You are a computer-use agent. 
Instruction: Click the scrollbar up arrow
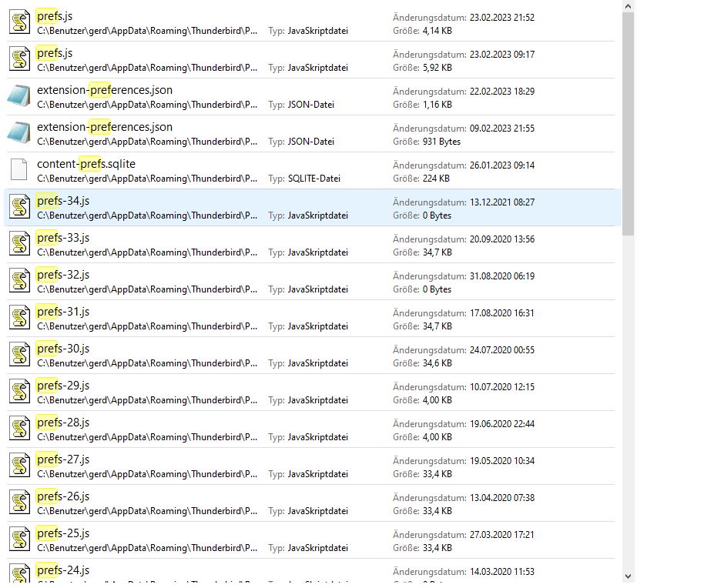[628, 6]
